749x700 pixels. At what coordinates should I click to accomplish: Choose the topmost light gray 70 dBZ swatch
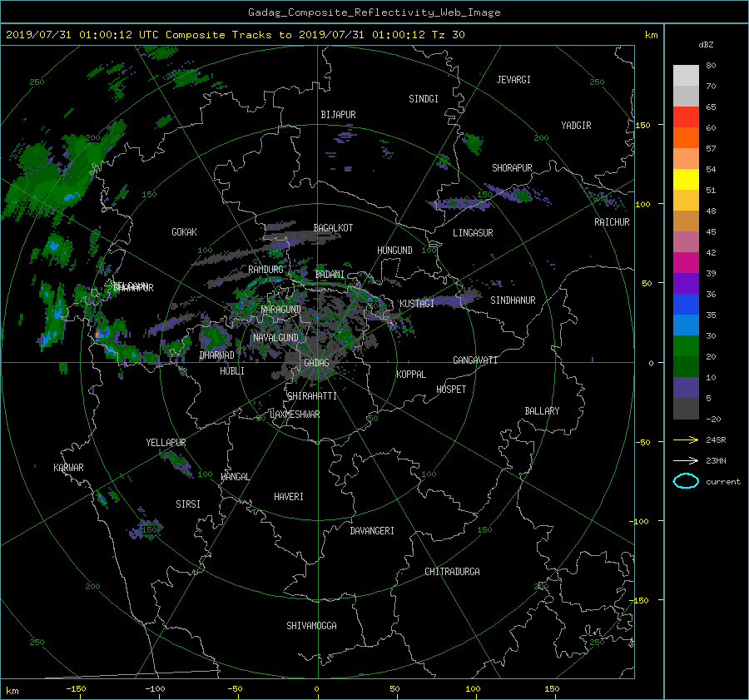point(686,75)
